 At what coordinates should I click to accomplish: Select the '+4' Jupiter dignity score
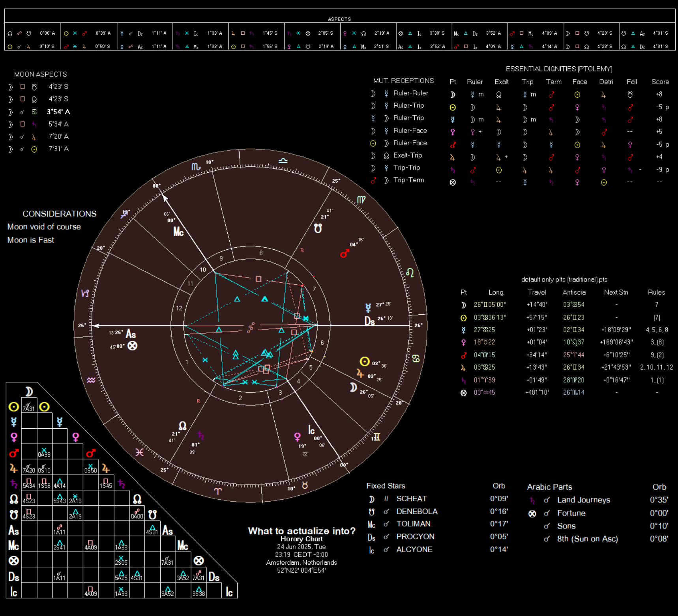(659, 157)
